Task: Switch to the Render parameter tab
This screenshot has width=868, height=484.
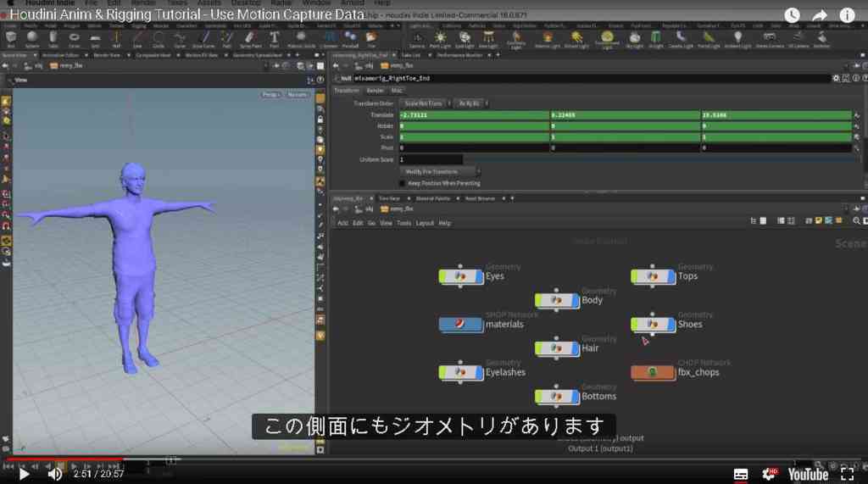Action: 375,90
